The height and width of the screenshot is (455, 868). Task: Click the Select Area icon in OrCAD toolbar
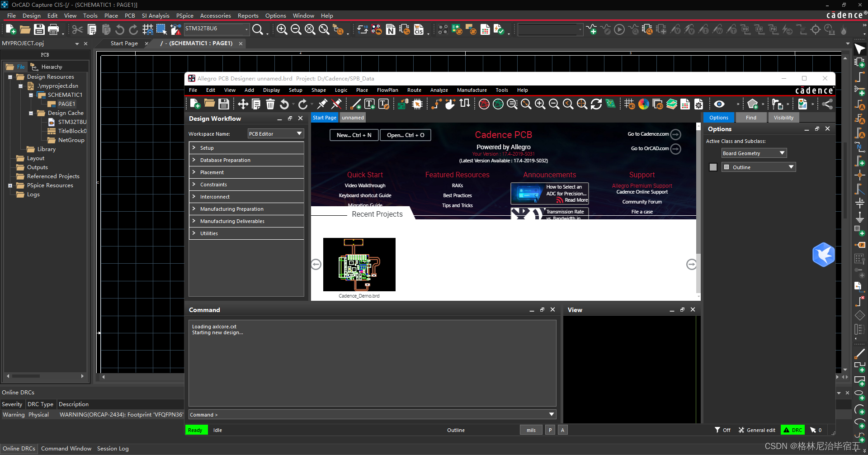click(161, 30)
